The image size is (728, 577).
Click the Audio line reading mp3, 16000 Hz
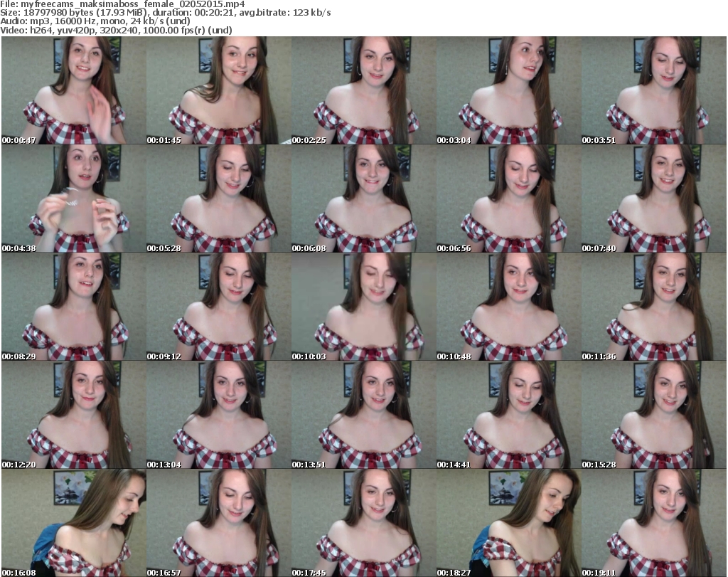95,21
